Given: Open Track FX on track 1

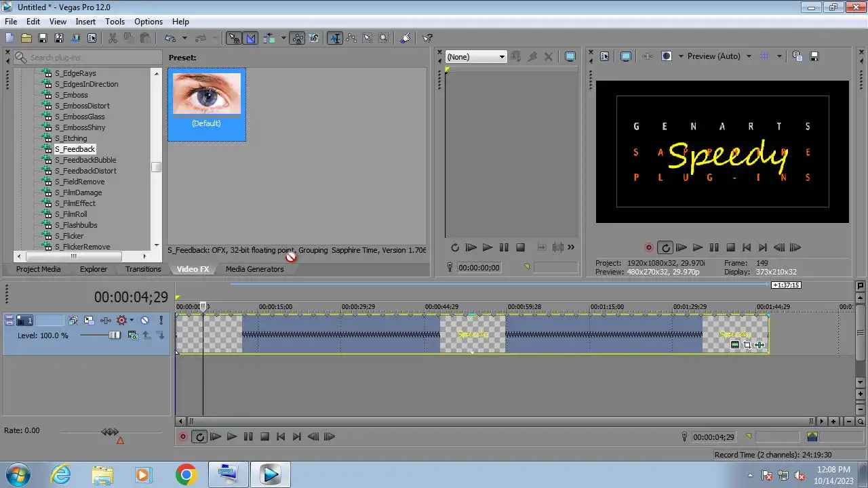Looking at the screenshot, I should (105, 321).
